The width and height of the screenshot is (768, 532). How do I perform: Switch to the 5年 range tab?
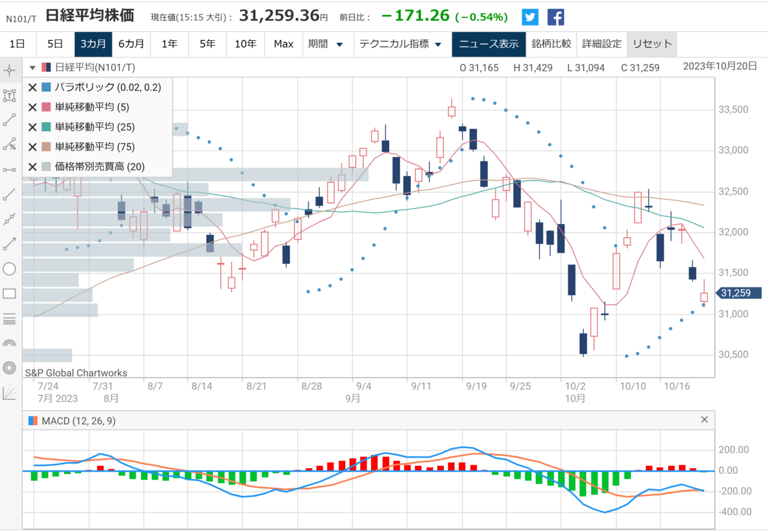coord(207,44)
